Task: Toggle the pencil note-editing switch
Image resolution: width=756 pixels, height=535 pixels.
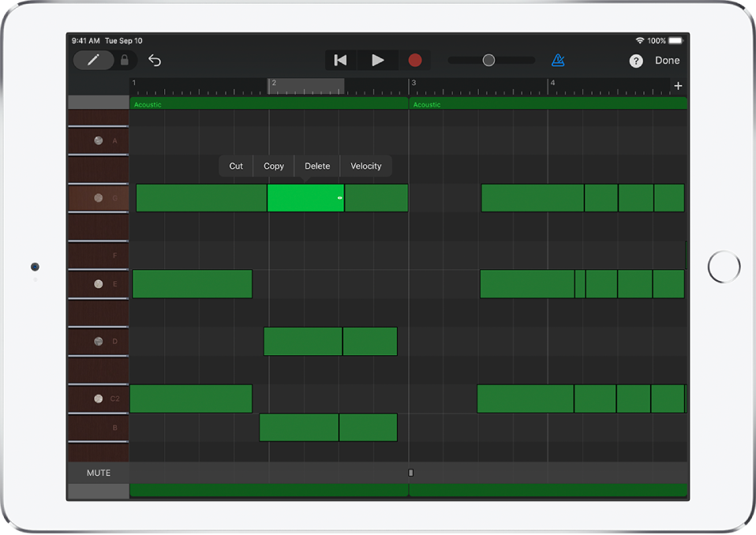Action: [94, 61]
